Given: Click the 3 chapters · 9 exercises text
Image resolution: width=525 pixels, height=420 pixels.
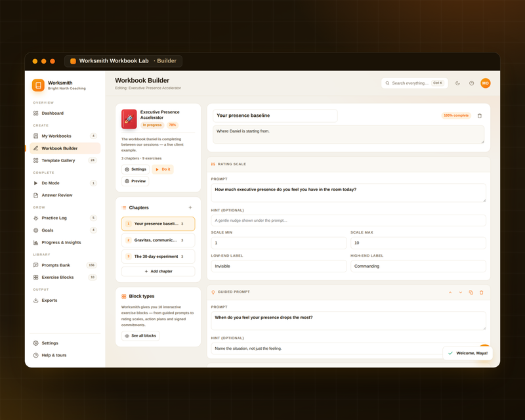Looking at the screenshot, I should pyautogui.click(x=141, y=158).
